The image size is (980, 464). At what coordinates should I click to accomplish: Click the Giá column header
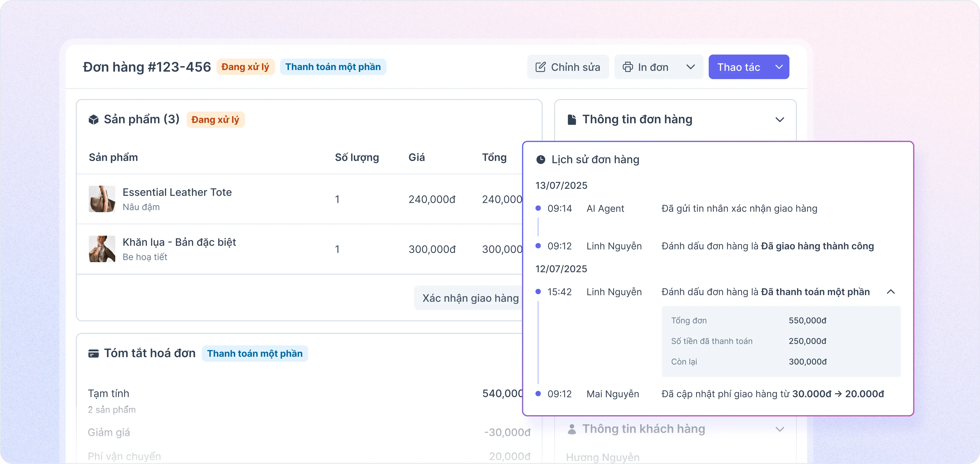pyautogui.click(x=417, y=157)
